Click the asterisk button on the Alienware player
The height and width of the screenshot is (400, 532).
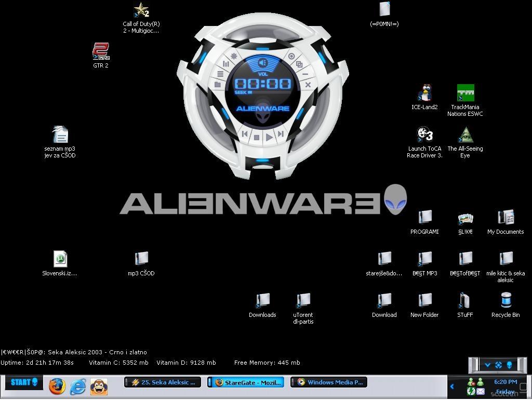(234, 56)
